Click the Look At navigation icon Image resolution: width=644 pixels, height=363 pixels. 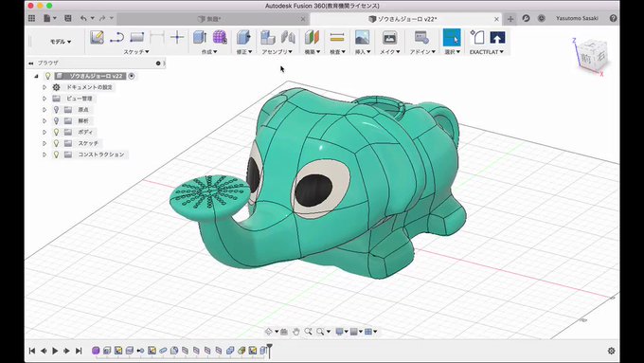[284, 332]
